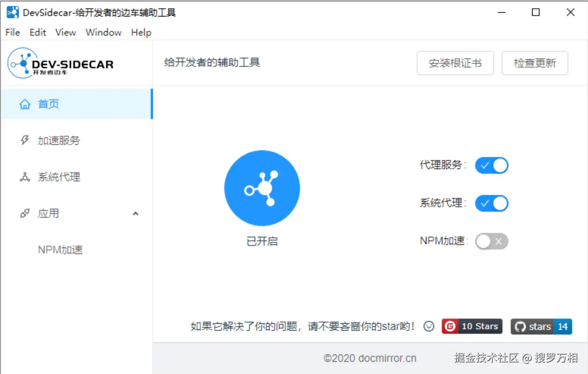Open the Help menu
Screen dimensions: 588x374
point(141,33)
